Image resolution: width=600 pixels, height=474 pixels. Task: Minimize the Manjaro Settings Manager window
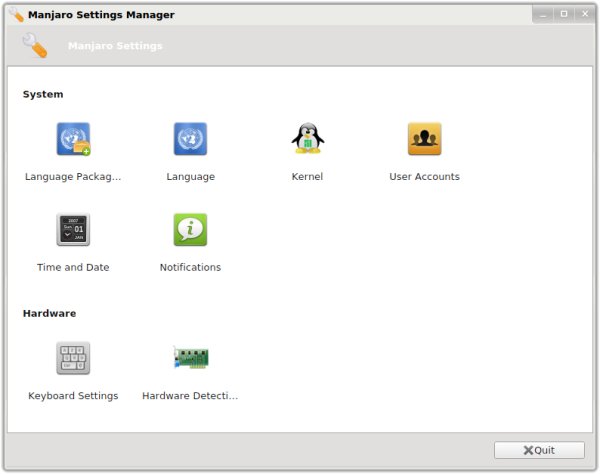pyautogui.click(x=543, y=15)
